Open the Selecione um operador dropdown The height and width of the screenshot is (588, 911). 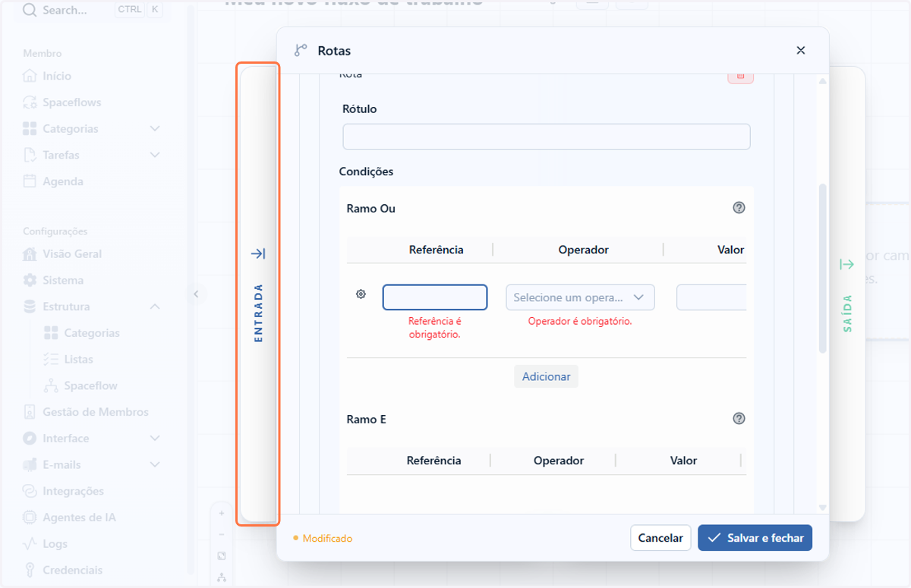click(x=580, y=297)
